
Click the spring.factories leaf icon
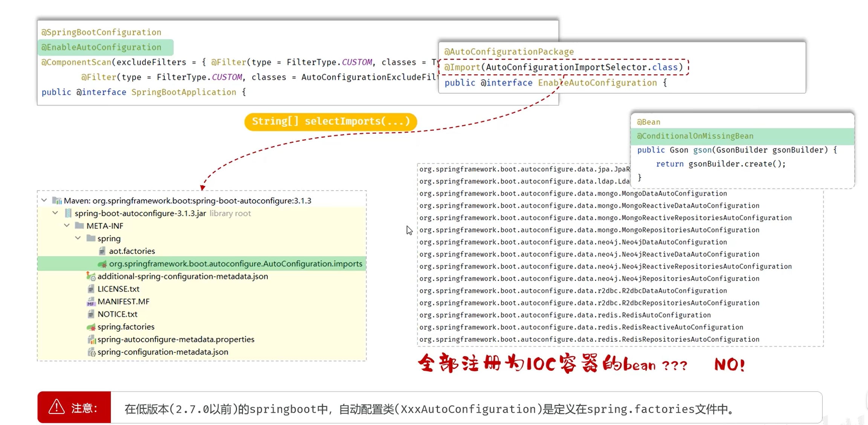[x=91, y=327]
